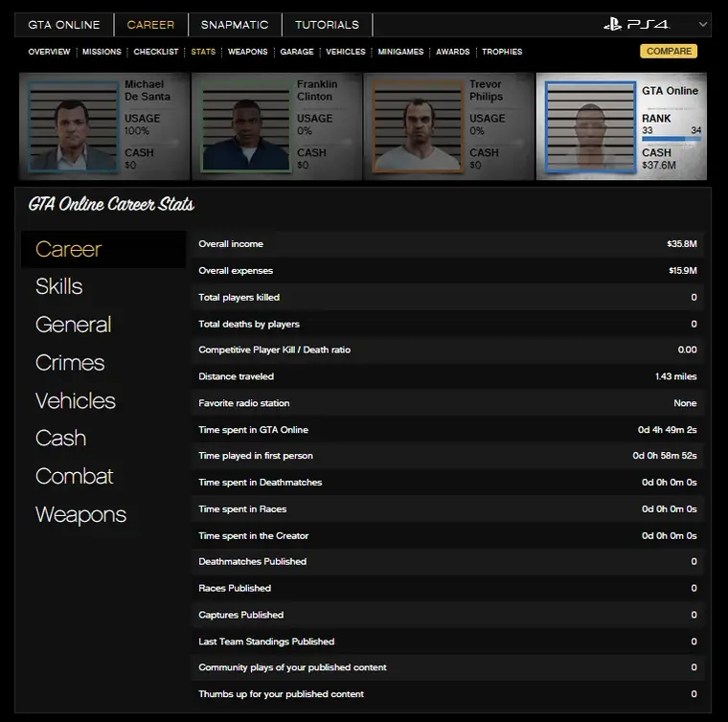The height and width of the screenshot is (722, 728).
Task: Click the 1.43 miles distance value
Action: tap(675, 376)
